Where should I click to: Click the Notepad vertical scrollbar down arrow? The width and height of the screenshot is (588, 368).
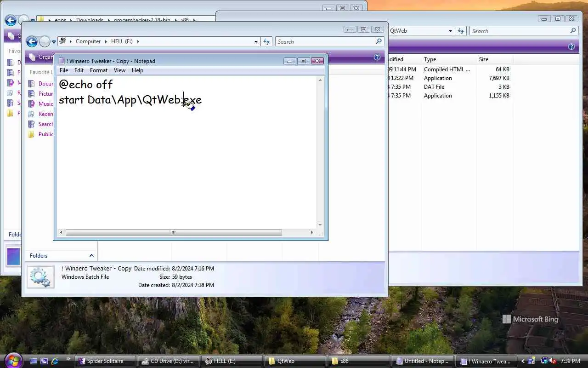click(x=320, y=225)
